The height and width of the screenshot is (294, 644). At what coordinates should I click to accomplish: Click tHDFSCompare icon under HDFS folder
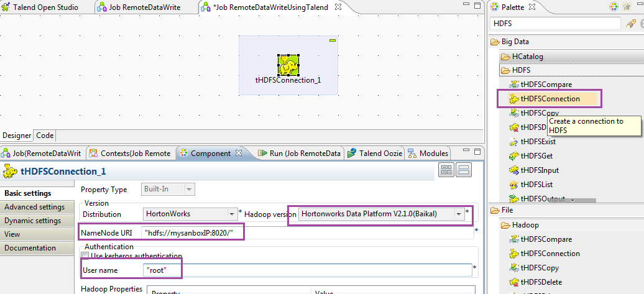click(513, 85)
